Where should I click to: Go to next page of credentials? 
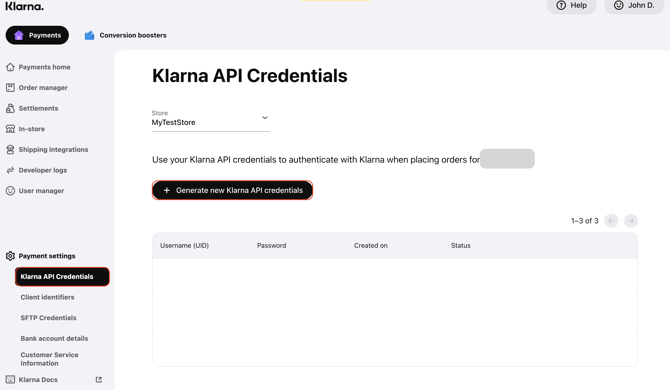click(631, 221)
